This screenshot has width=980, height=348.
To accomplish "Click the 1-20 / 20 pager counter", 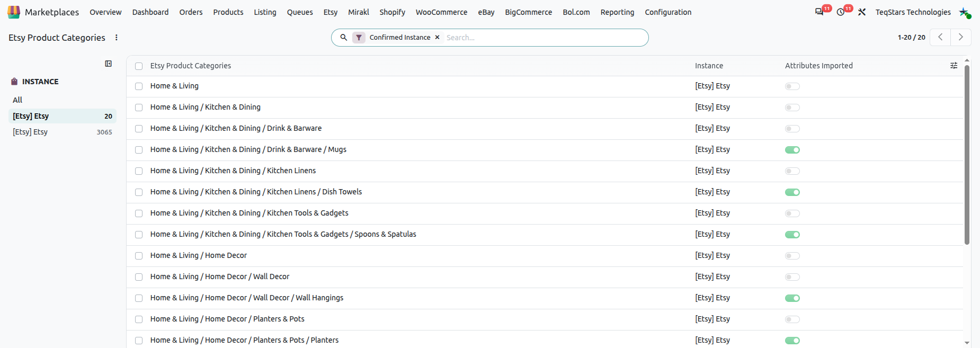I will [911, 38].
